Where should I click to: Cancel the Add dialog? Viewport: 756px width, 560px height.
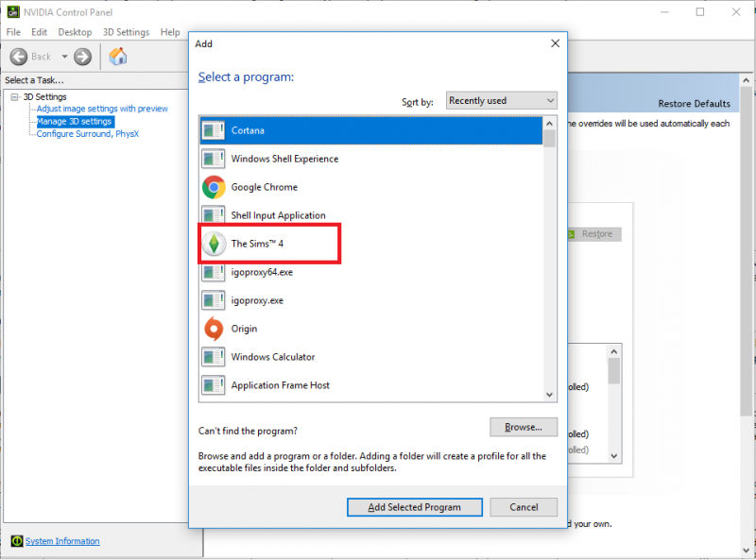pyautogui.click(x=524, y=507)
